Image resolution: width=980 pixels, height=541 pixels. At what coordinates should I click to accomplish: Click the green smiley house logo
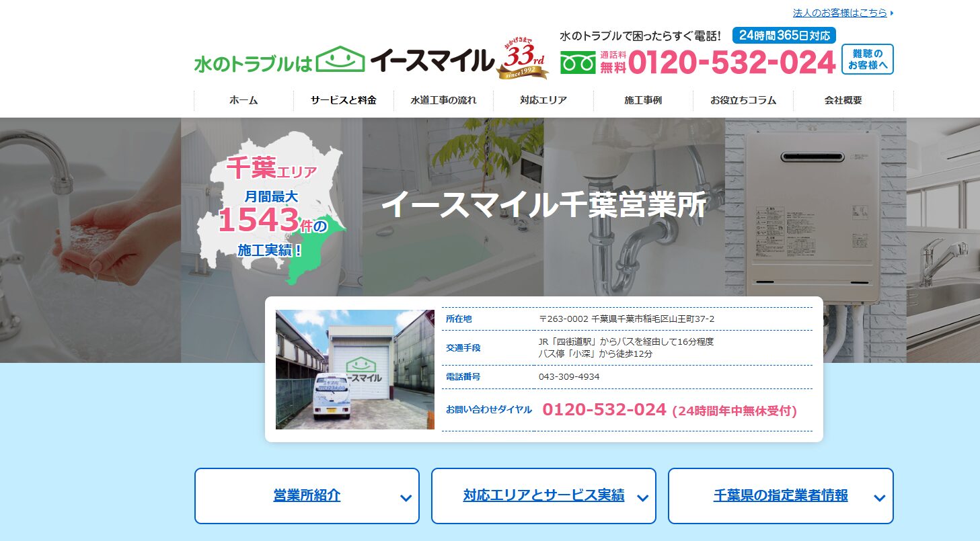pos(340,59)
